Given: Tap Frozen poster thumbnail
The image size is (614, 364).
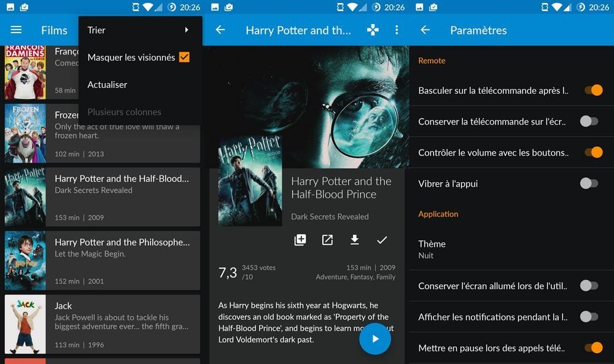Looking at the screenshot, I should point(25,133).
